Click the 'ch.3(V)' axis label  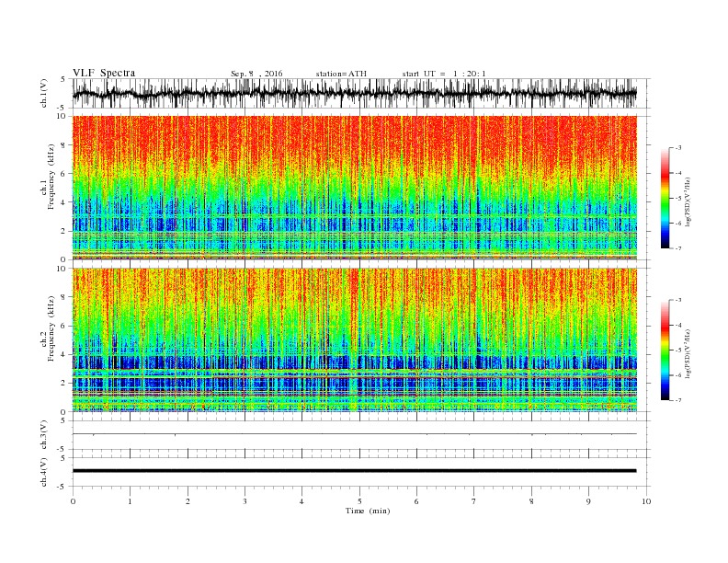tap(44, 435)
